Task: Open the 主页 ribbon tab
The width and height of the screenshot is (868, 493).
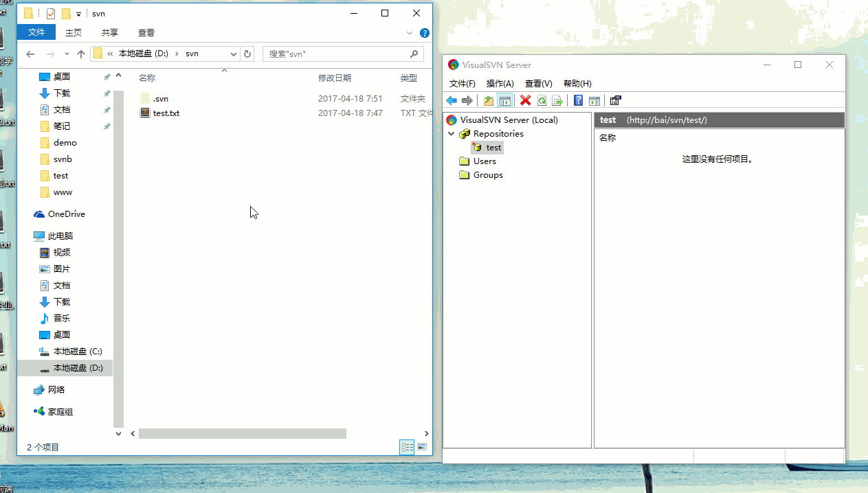Action: click(x=74, y=32)
